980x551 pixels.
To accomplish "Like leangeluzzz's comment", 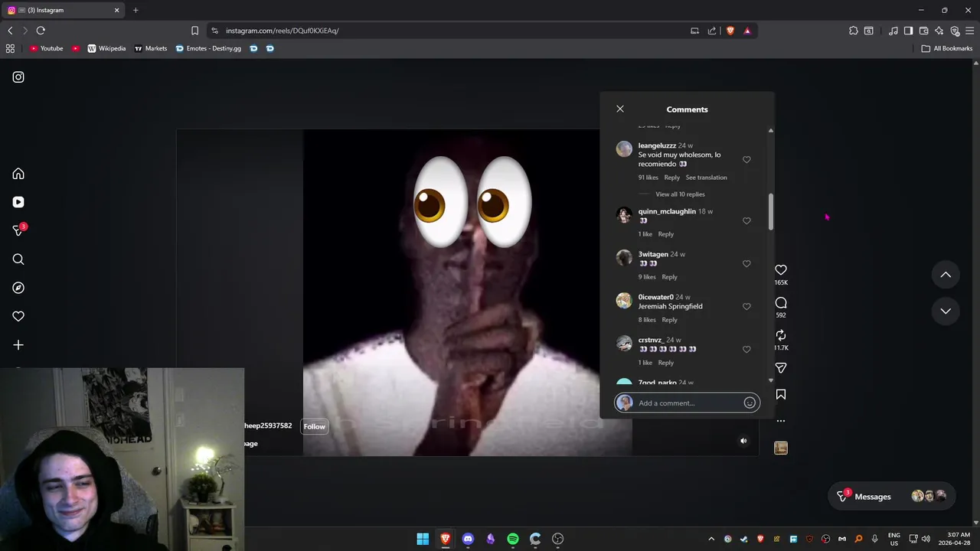I will (x=746, y=159).
